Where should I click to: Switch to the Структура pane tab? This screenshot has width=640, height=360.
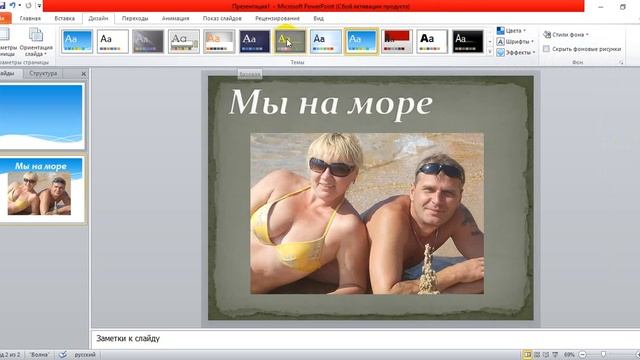43,73
